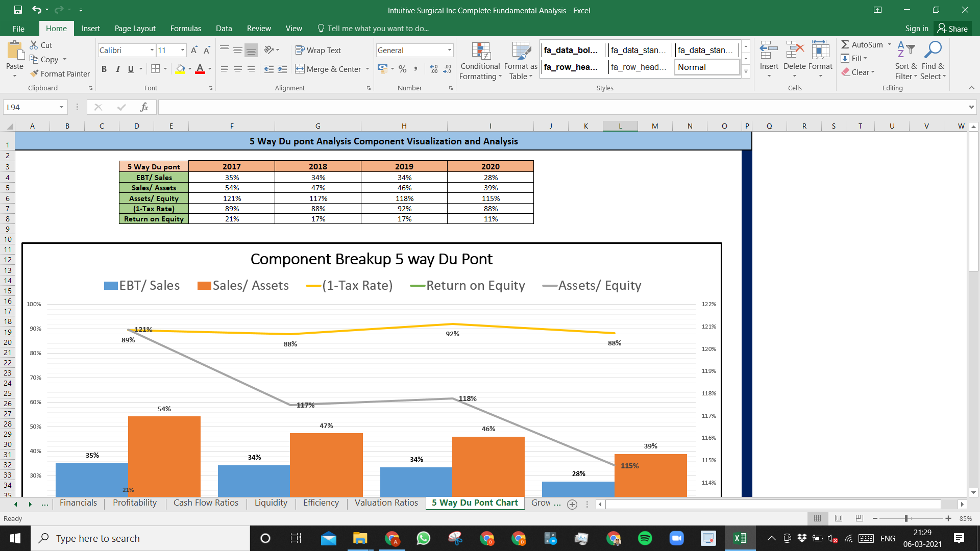This screenshot has height=551, width=980.
Task: Click the Percent Style icon
Action: 403,69
